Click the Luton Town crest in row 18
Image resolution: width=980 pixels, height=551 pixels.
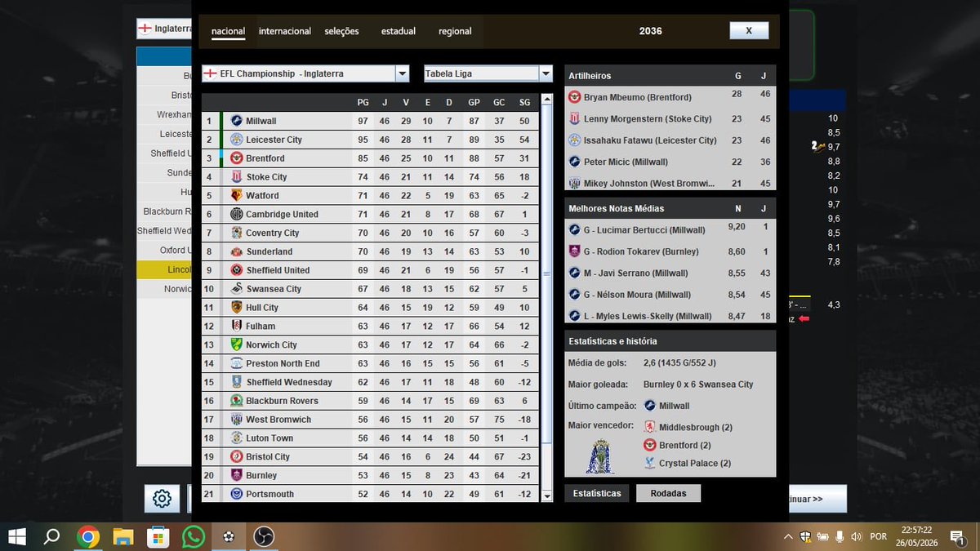[x=237, y=438]
